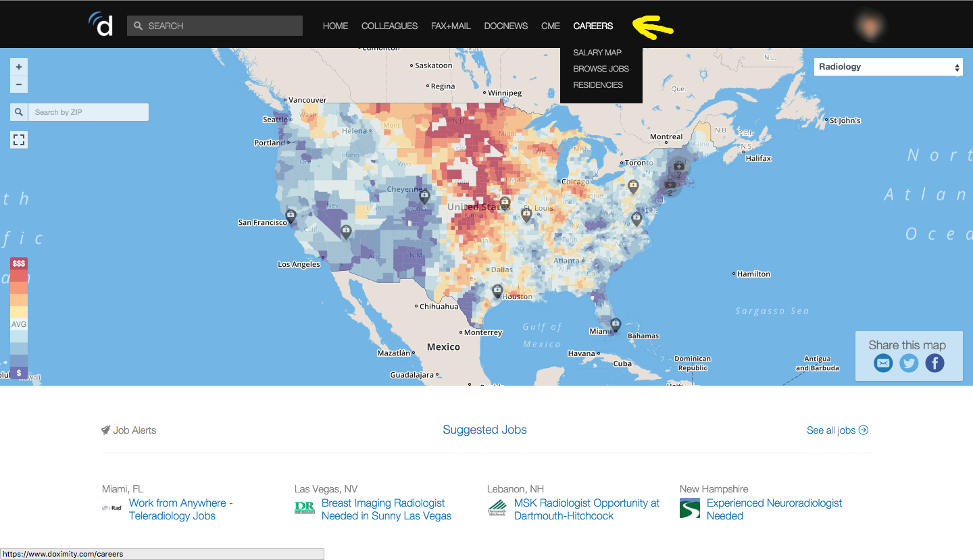Open Breast Imaging Radiologist Las Vegas job
The width and height of the screenshot is (973, 560).
pos(386,509)
